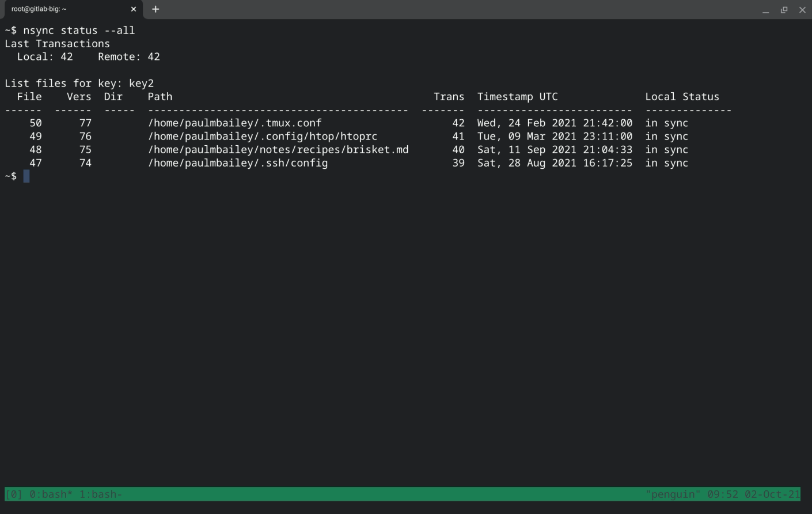Click path /home/paulmbailey/notes/recipes/brisket.md
This screenshot has height=514, width=812.
click(278, 150)
